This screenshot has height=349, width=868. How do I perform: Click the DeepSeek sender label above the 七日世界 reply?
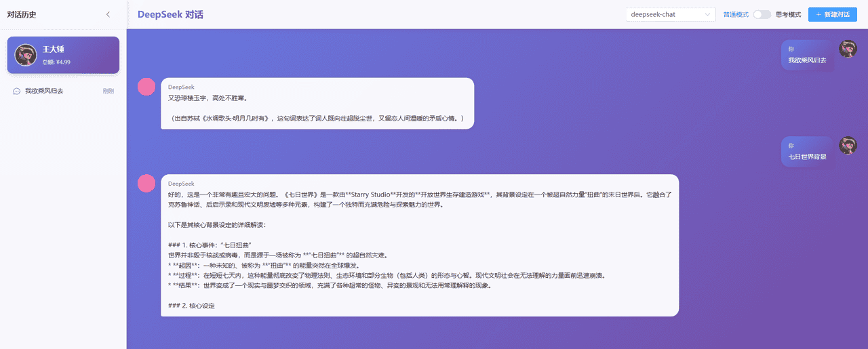(181, 184)
